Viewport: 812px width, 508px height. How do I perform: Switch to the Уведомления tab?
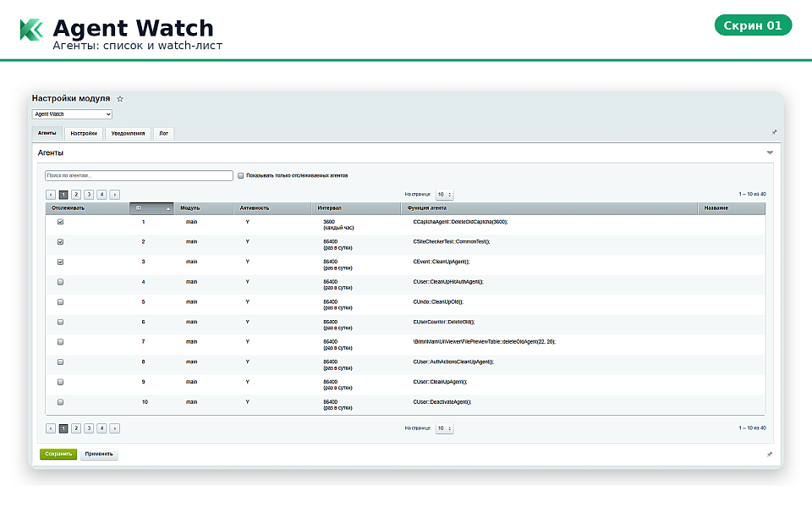[128, 133]
